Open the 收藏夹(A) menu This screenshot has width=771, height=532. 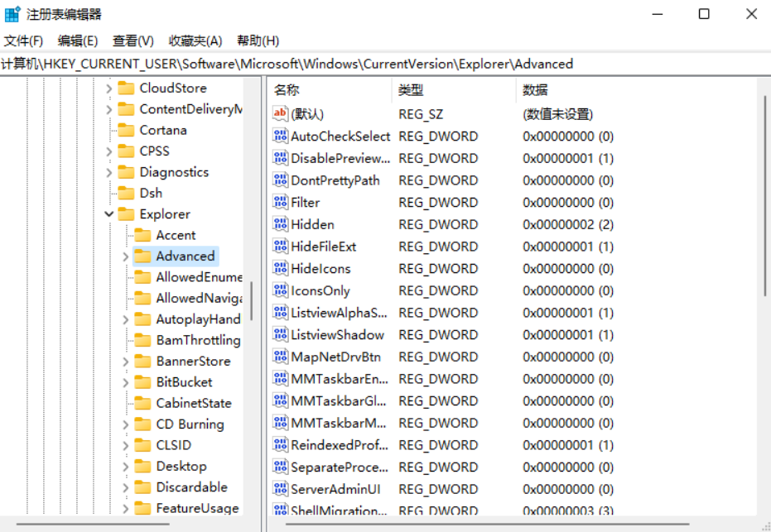coord(195,41)
